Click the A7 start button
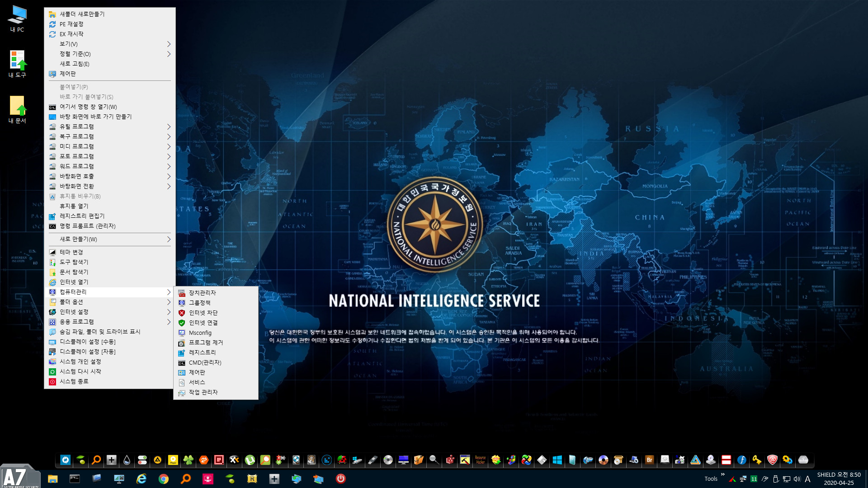 (19, 477)
